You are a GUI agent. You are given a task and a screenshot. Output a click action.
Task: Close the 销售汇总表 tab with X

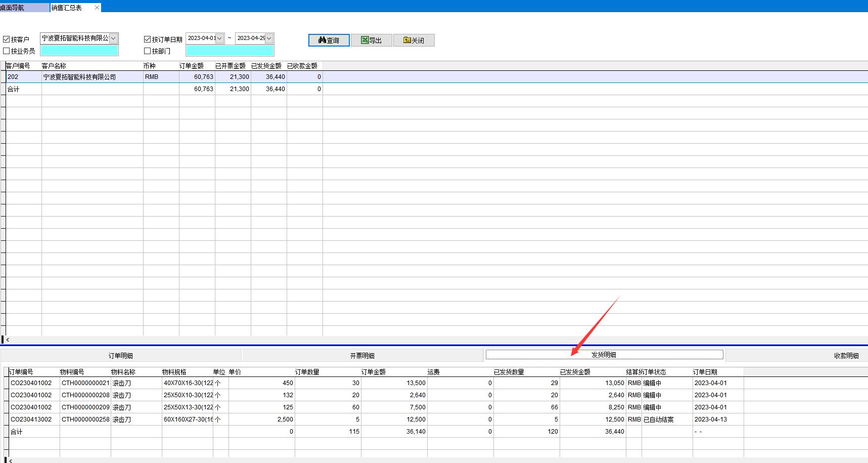coord(97,8)
